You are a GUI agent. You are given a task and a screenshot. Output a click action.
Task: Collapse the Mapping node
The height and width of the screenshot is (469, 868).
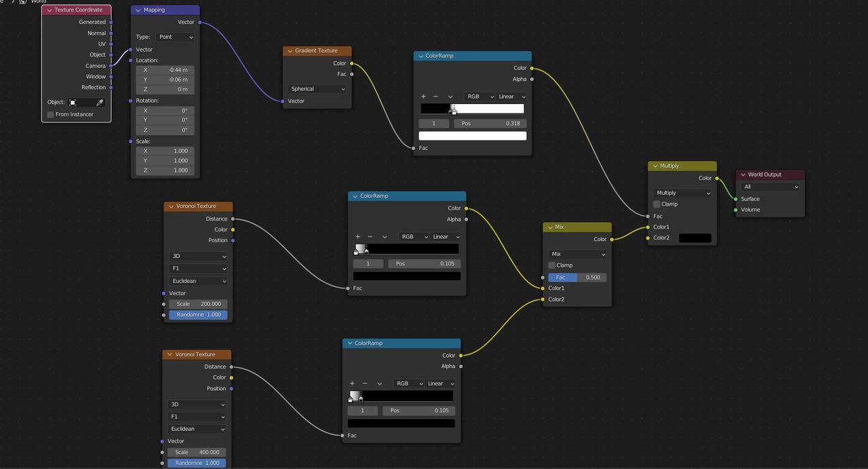pos(138,10)
